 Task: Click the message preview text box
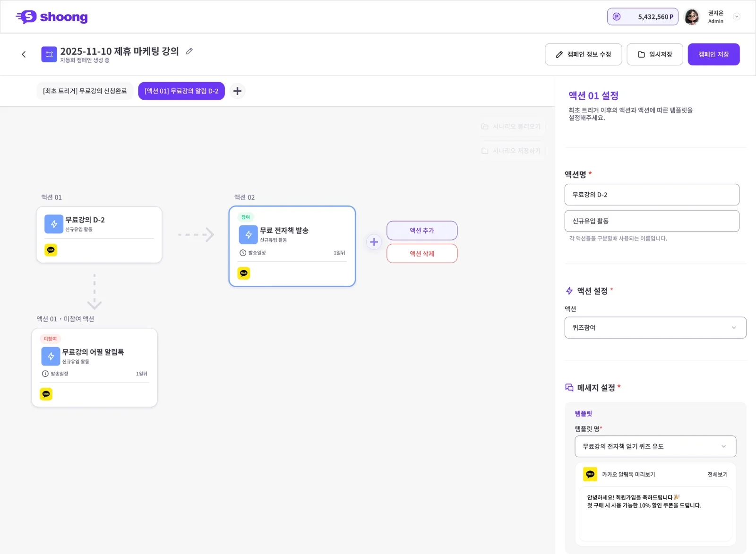pos(655,514)
